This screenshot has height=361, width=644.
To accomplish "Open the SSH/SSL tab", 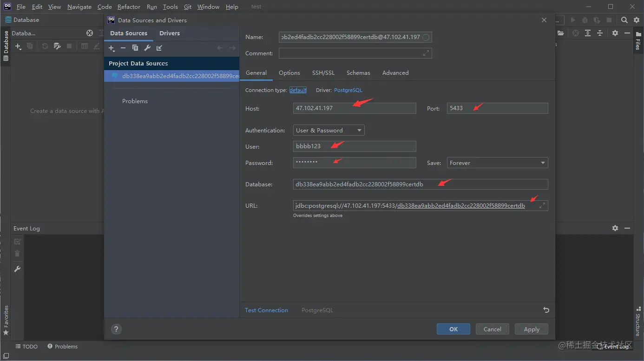I will click(x=323, y=73).
